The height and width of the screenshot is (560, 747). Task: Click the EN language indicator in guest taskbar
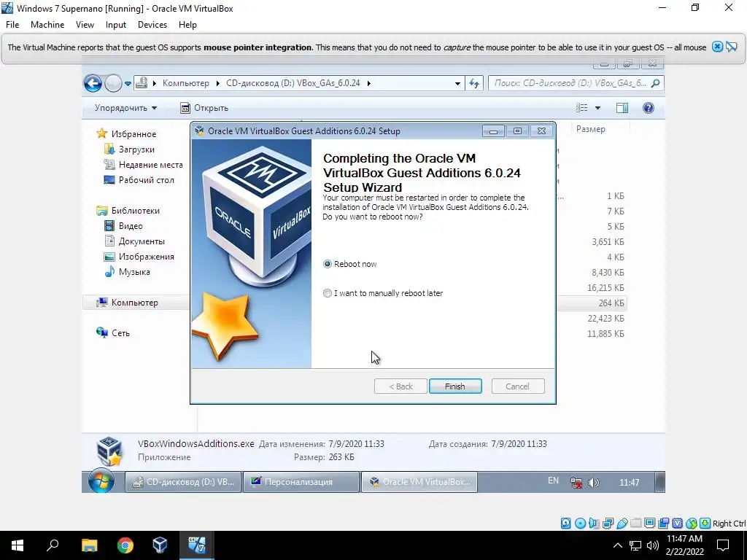pyautogui.click(x=553, y=481)
